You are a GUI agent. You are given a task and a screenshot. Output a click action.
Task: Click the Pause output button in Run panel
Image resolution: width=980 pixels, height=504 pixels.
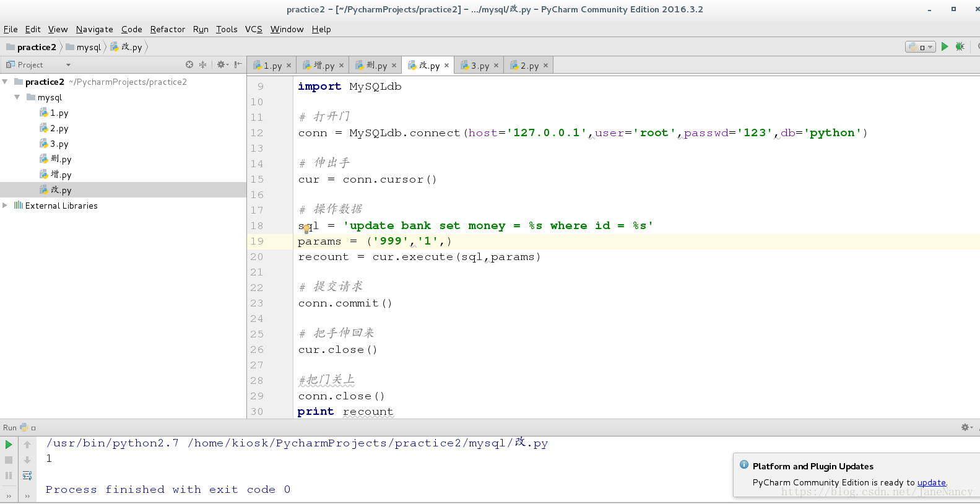coord(9,476)
